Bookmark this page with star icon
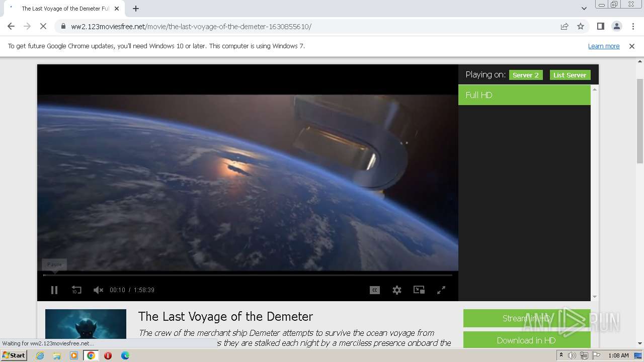Image resolution: width=644 pixels, height=362 pixels. click(581, 26)
